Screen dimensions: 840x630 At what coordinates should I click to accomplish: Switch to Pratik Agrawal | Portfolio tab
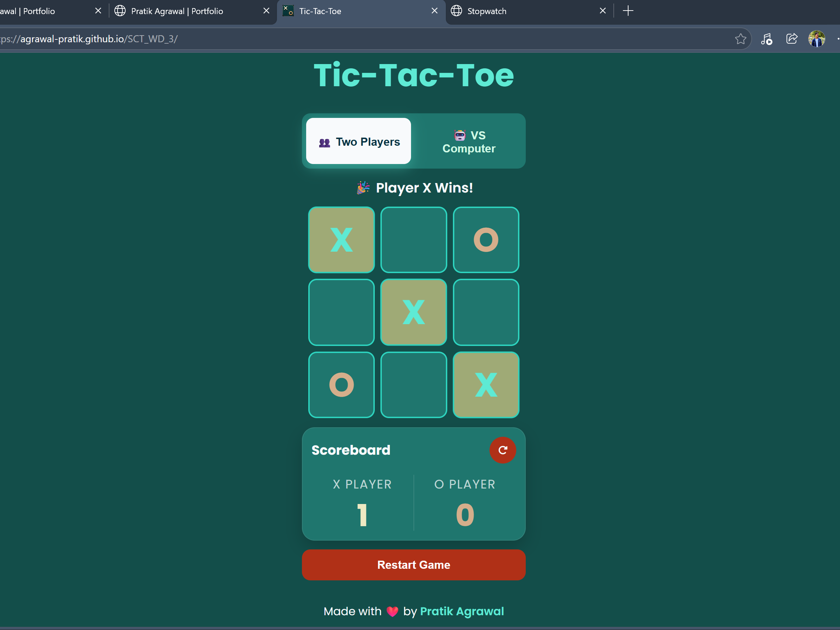(x=193, y=11)
